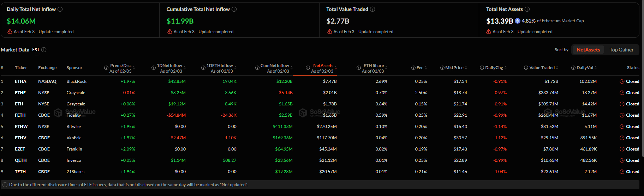The width and height of the screenshot is (644, 196).
Task: Click info icon next to Cumulative Total Net Inflow
Action: 234,9
